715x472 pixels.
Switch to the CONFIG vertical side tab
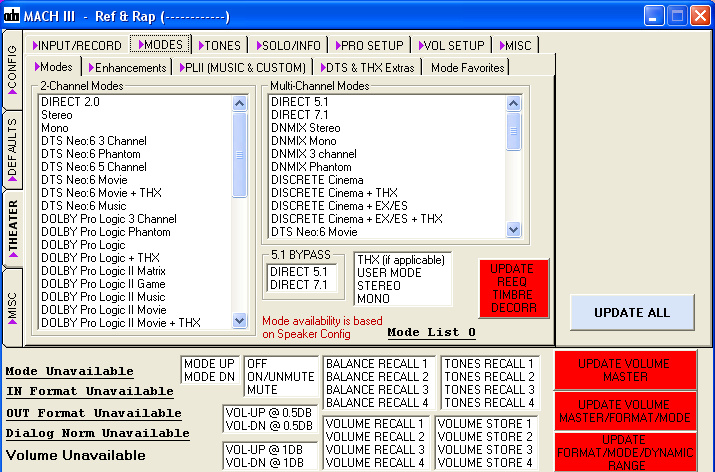[12, 67]
